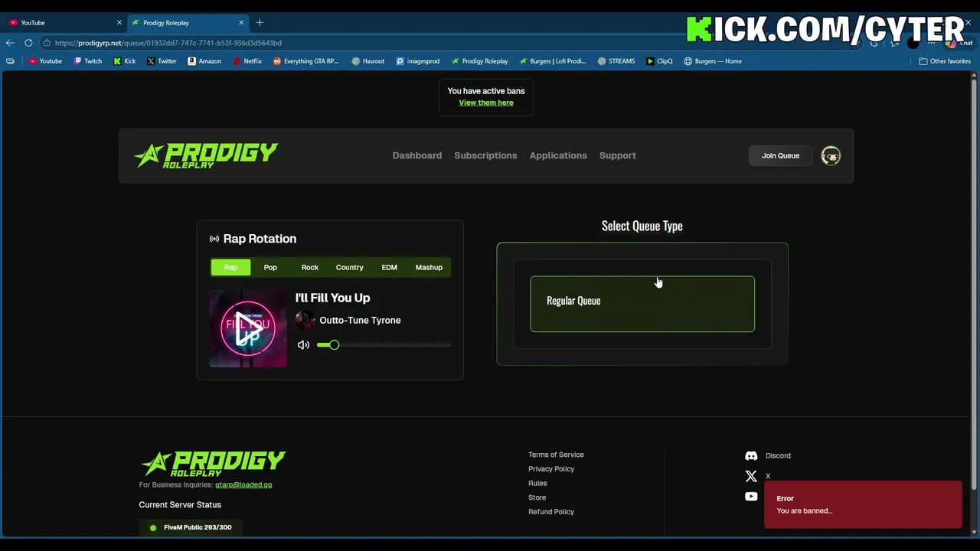980x551 pixels.
Task: Open the user profile avatar menu
Action: (831, 155)
